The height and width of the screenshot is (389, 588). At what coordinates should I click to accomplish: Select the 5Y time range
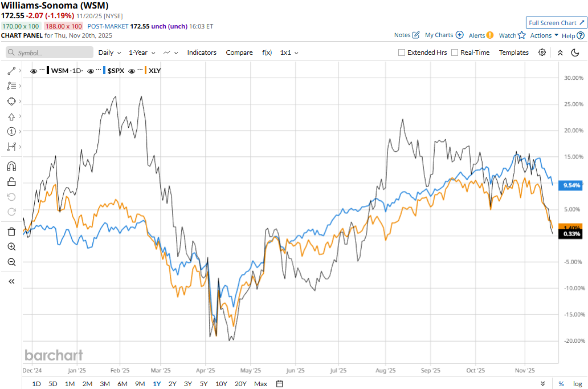click(x=203, y=384)
